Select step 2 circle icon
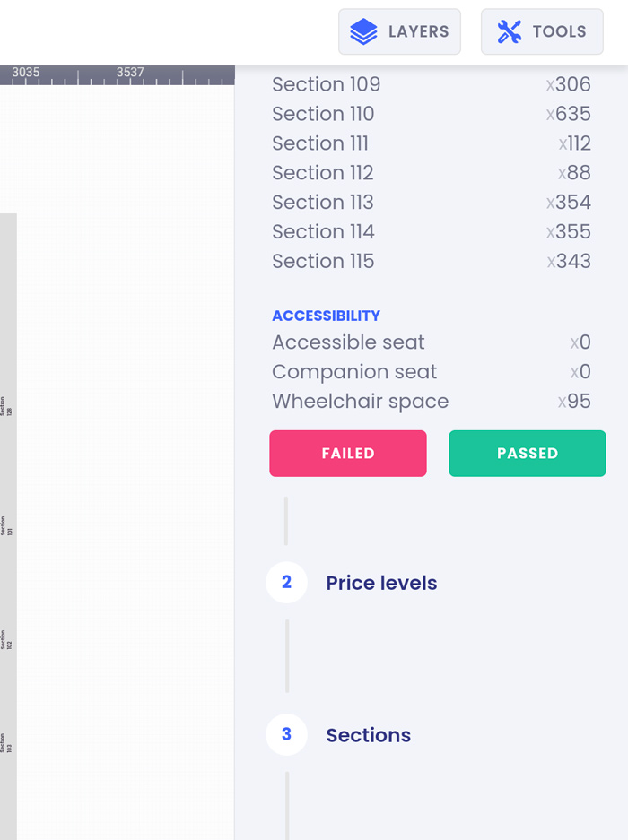 point(286,583)
